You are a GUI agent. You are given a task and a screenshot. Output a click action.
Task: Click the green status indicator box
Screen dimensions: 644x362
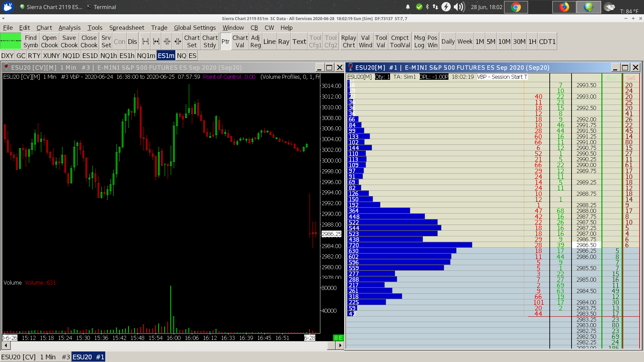click(x=11, y=42)
